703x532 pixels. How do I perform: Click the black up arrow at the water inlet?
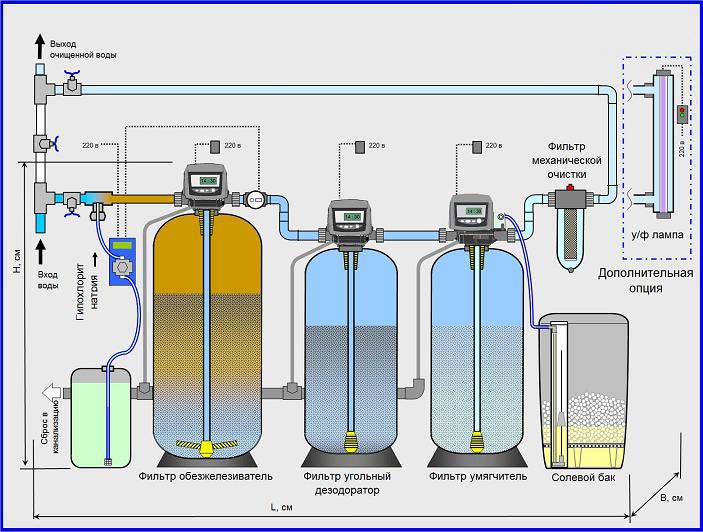(x=39, y=244)
